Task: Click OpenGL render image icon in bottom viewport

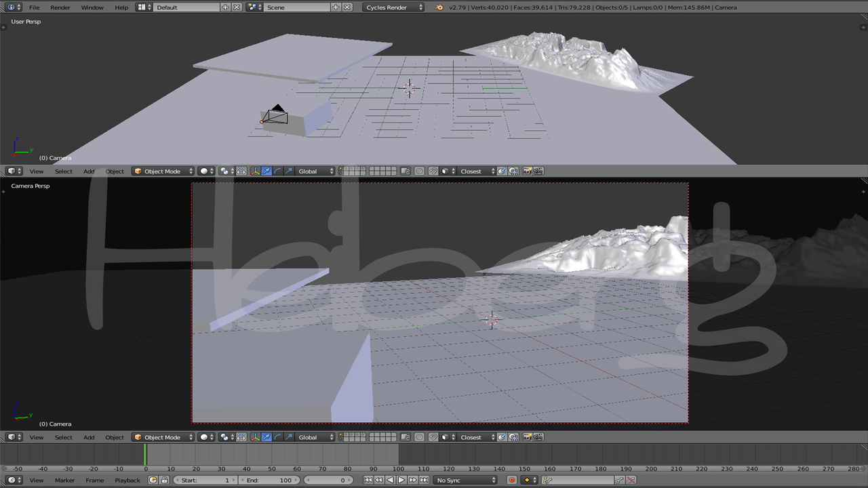Action: pos(528,437)
